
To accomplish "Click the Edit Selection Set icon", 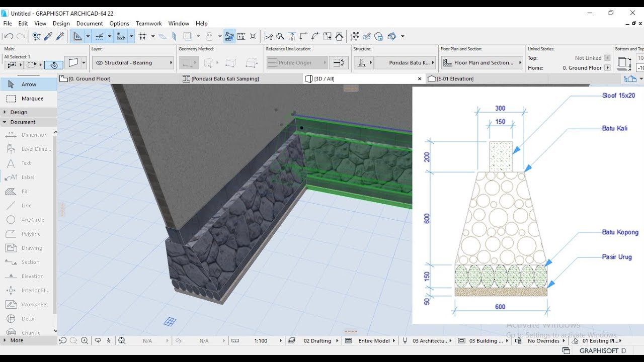I will (x=355, y=36).
